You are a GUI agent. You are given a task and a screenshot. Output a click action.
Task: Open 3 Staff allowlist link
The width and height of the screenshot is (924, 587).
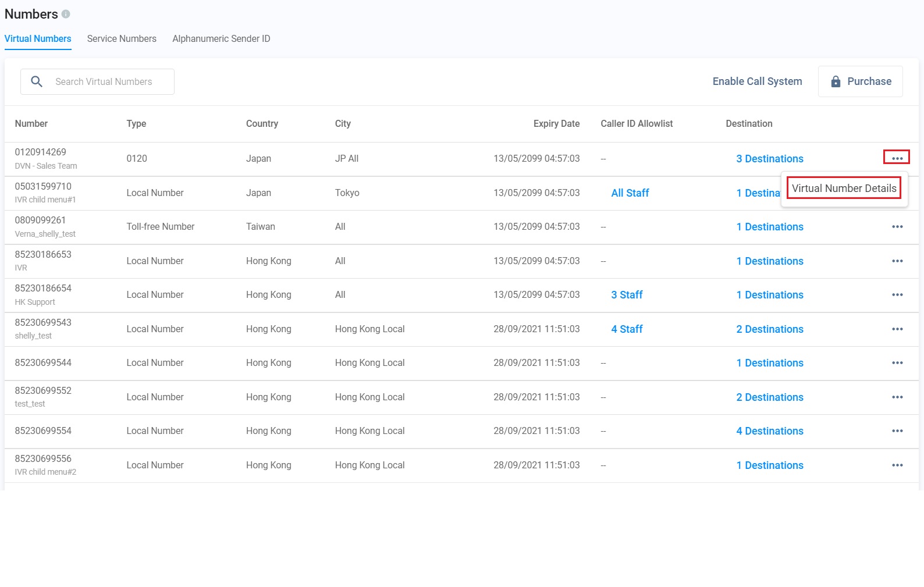(x=627, y=295)
